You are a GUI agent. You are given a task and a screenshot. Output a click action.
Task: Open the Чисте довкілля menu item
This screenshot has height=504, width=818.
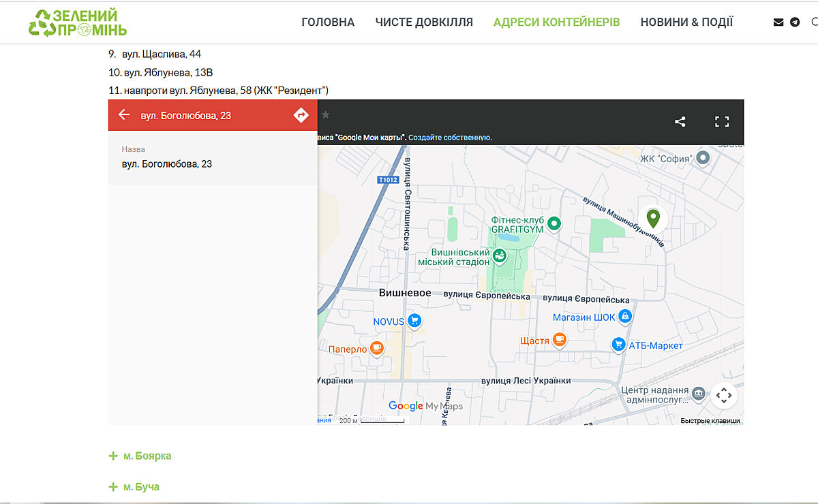[x=424, y=22]
